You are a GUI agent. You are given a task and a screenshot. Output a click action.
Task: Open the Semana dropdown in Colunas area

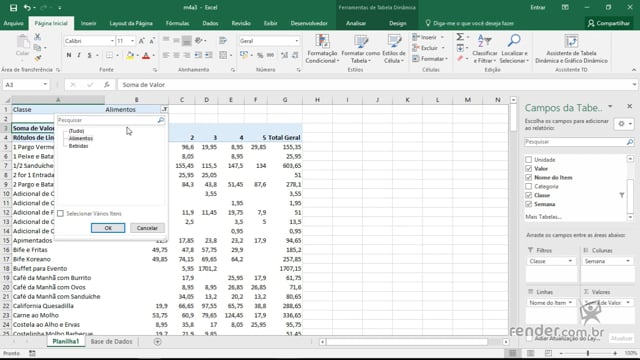click(x=628, y=261)
